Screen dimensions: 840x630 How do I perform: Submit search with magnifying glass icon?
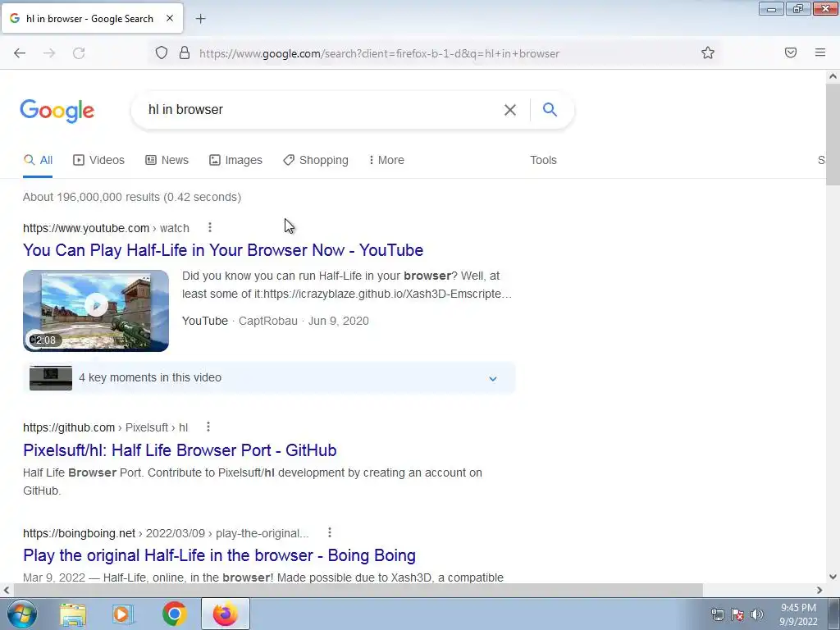(550, 110)
